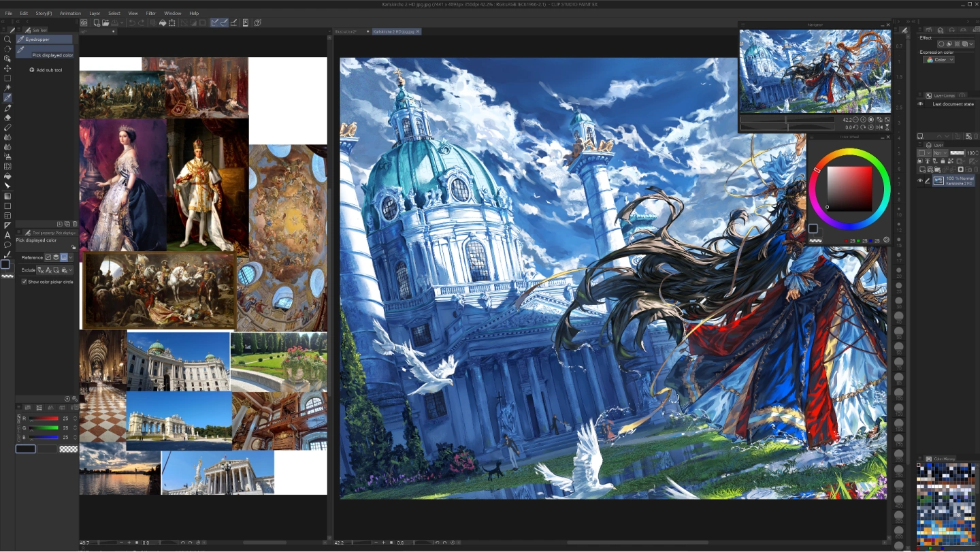
Task: Expand Effect options dropdown arrow
Action: coord(971,44)
